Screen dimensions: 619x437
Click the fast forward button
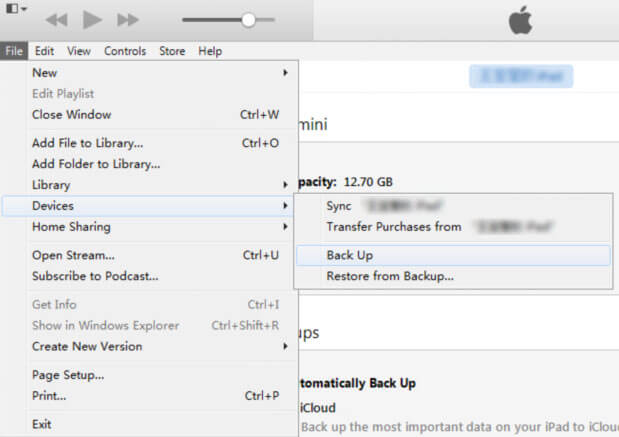point(128,20)
